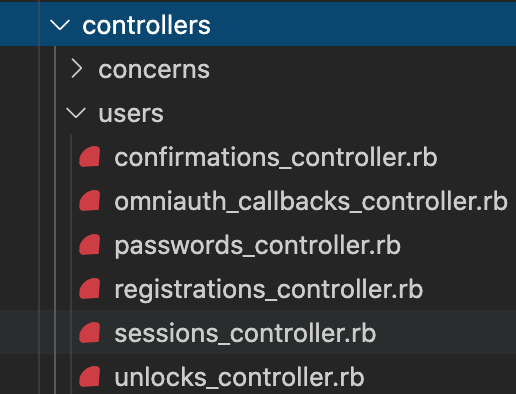The height and width of the screenshot is (394, 516).
Task: Click Ruby icon of sessions_controller.rb
Action: click(x=90, y=333)
